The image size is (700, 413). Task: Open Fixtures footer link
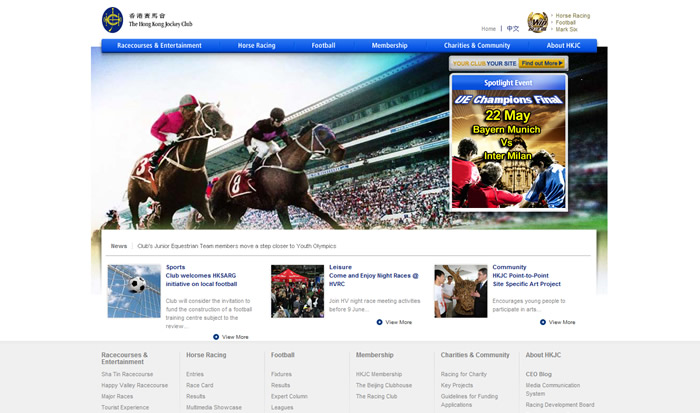tap(281, 374)
